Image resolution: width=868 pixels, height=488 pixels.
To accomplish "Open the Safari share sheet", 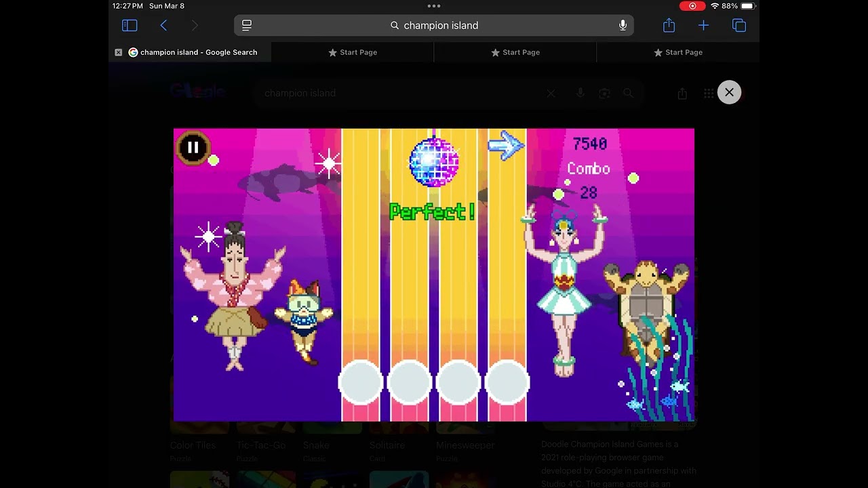I will point(669,25).
